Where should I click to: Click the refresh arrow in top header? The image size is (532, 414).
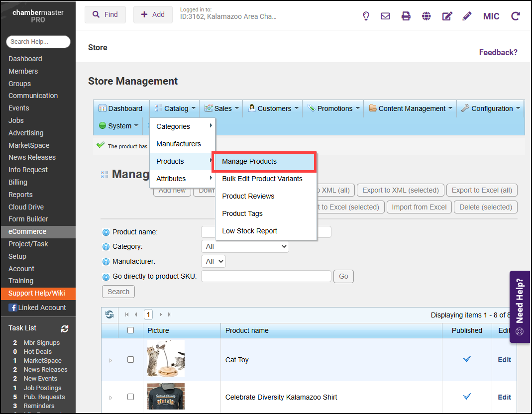[x=516, y=16]
